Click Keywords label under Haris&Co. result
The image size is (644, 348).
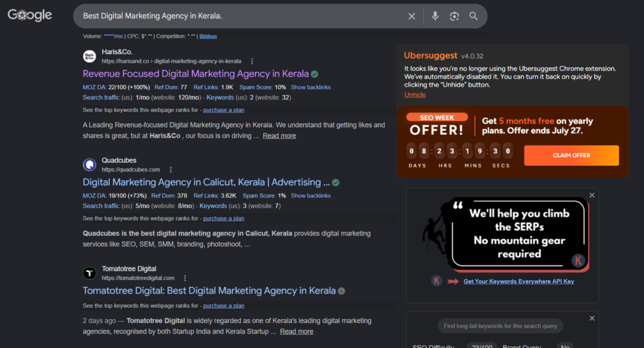pos(220,97)
